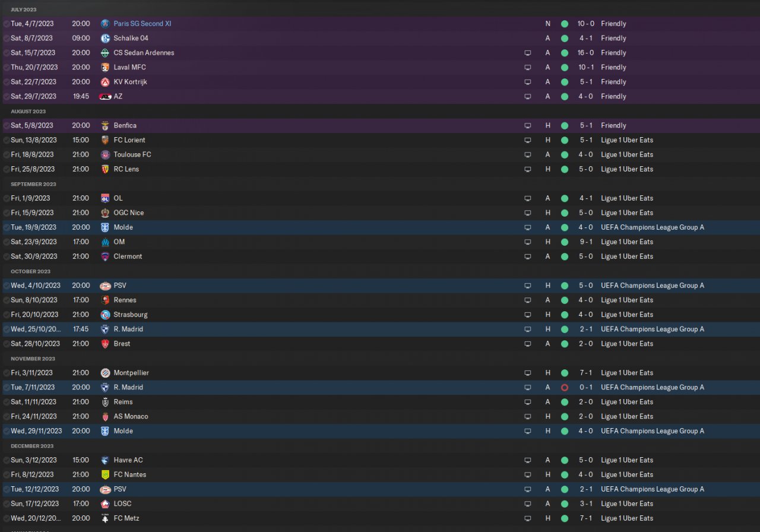Click red loss indicator for R. Madrid away

564,387
